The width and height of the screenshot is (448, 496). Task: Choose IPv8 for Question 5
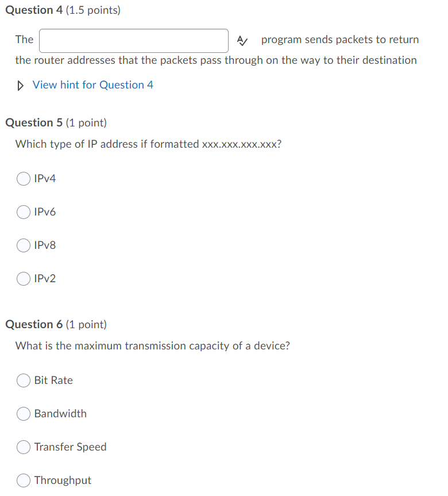[23, 245]
